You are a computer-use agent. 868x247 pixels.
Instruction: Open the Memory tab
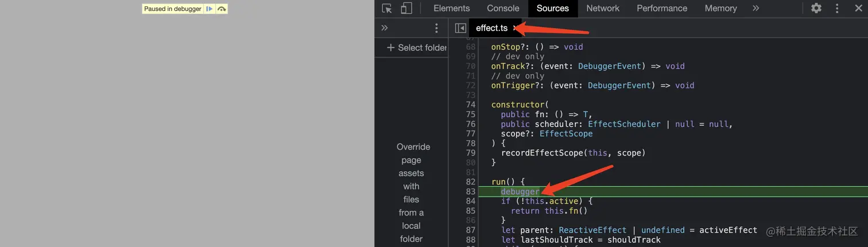[720, 8]
